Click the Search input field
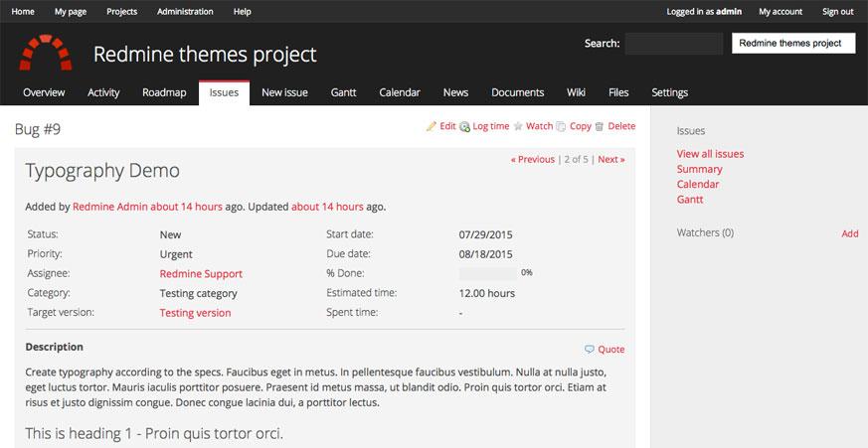Image resolution: width=868 pixels, height=448 pixels. (673, 44)
